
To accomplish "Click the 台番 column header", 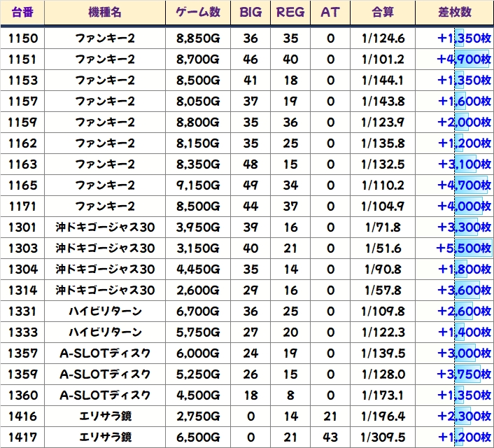I will [22, 13].
